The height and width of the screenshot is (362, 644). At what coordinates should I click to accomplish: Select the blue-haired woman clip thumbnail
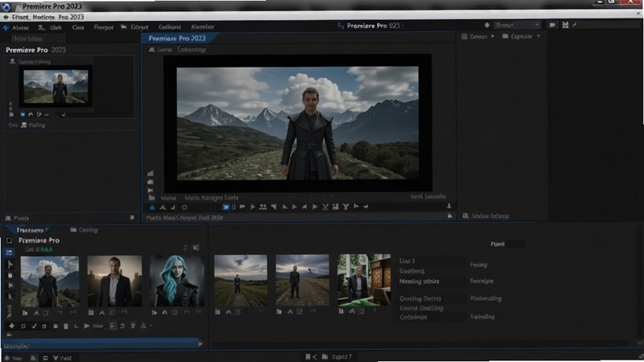point(177,281)
